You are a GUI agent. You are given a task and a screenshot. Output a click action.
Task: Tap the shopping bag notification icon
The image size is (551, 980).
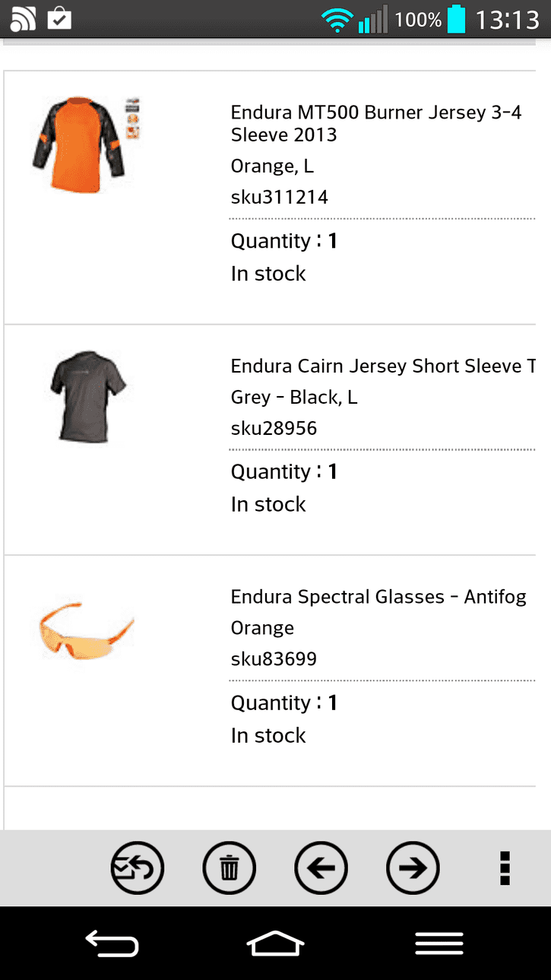pyautogui.click(x=59, y=18)
